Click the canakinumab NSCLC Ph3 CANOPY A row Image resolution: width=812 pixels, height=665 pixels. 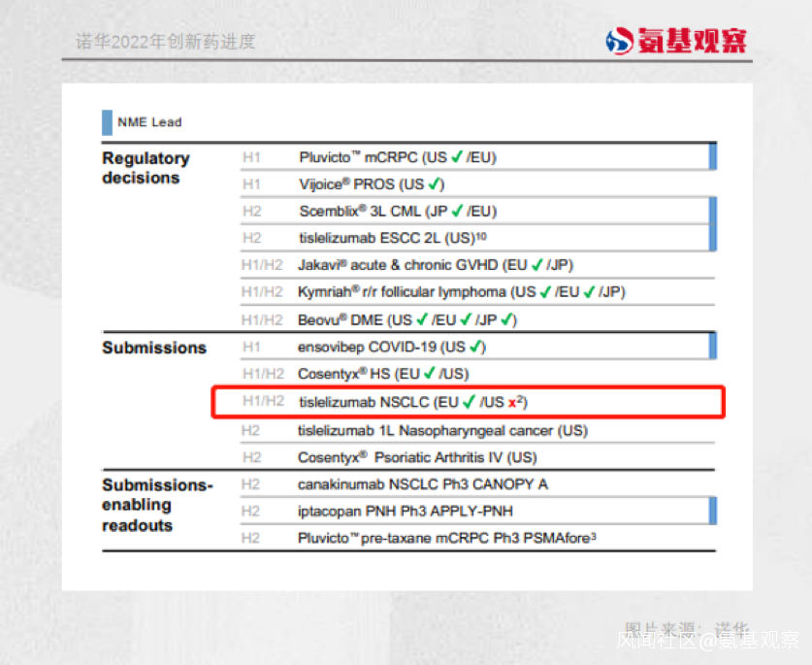(477, 484)
